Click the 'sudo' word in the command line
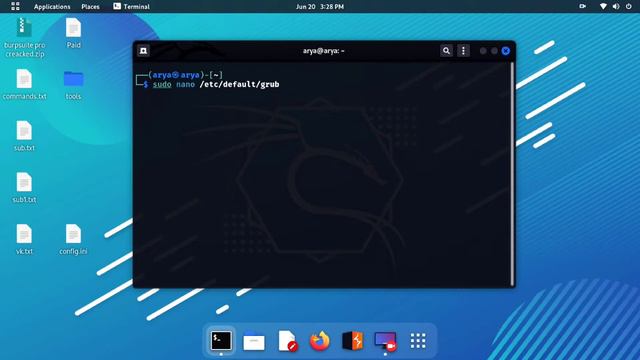Image resolution: width=640 pixels, height=360 pixels. tap(162, 84)
